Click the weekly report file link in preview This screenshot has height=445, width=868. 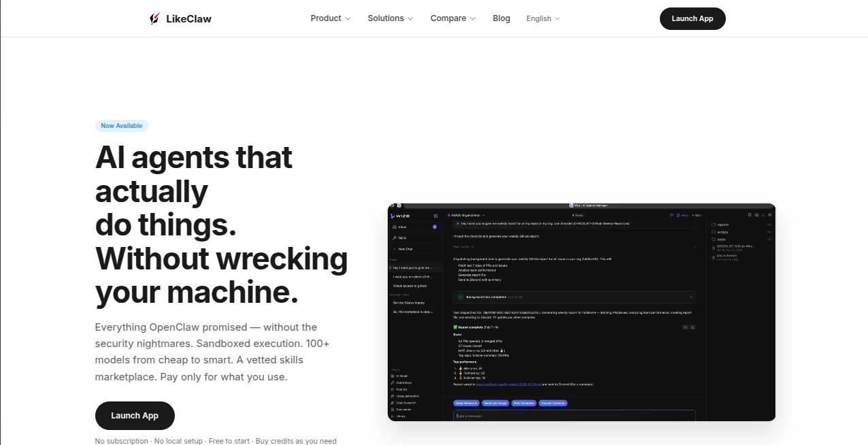[509, 384]
